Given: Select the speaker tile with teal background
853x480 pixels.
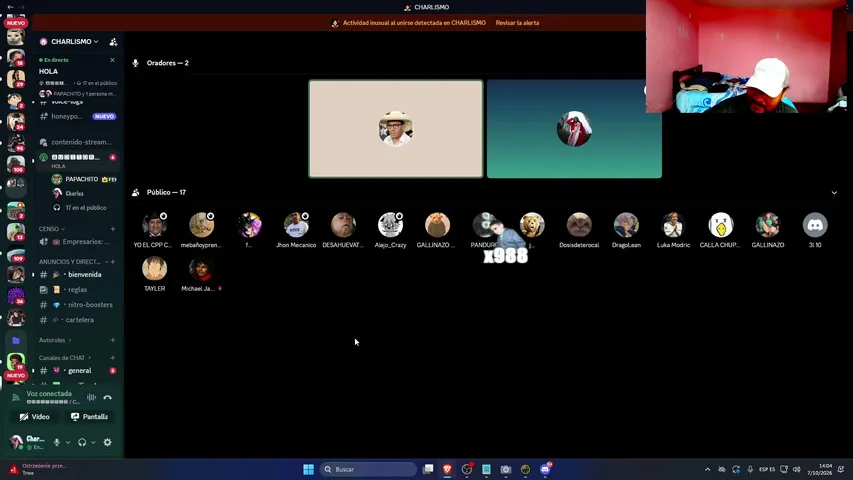Looking at the screenshot, I should click(x=574, y=129).
